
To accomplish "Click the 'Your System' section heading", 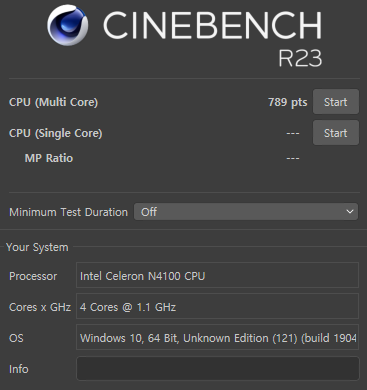I will pos(37,247).
